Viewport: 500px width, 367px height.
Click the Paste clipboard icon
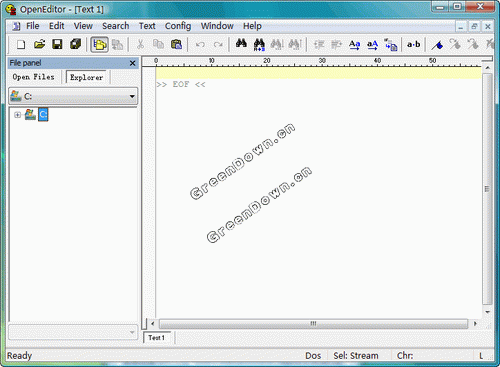(x=176, y=44)
